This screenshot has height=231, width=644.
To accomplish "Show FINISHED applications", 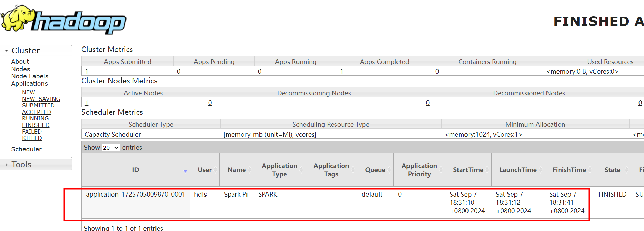I will 36,125.
